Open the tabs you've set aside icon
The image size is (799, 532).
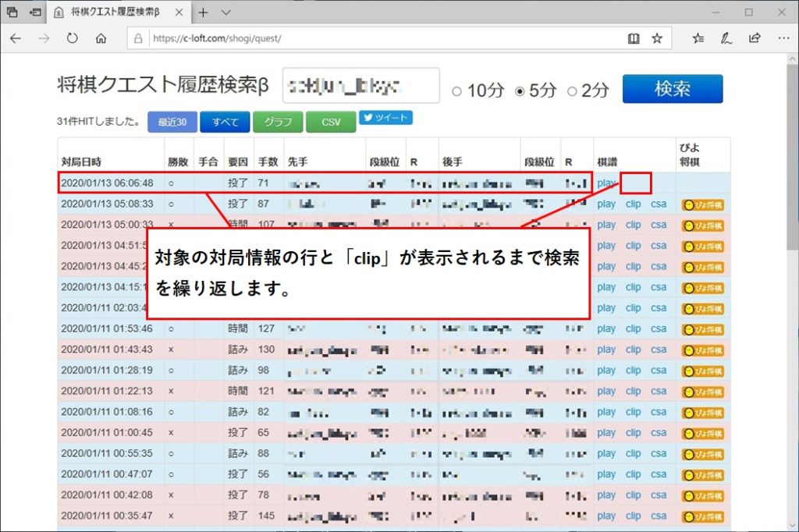[x=12, y=12]
